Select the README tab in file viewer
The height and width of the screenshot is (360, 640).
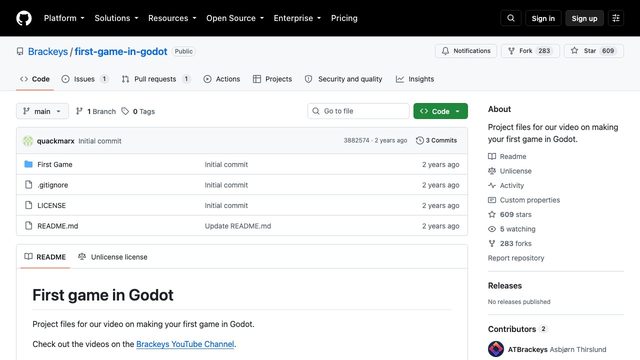[x=45, y=257]
